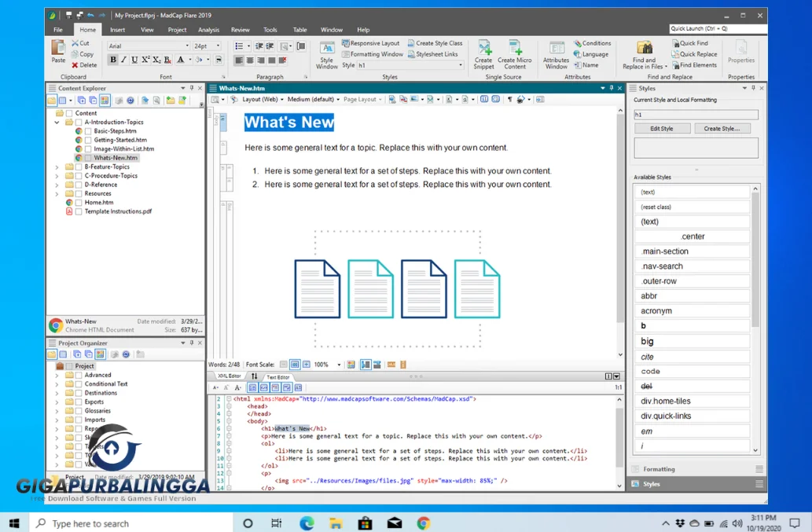
Task: Pin the Content Explorer panel
Action: (x=192, y=89)
